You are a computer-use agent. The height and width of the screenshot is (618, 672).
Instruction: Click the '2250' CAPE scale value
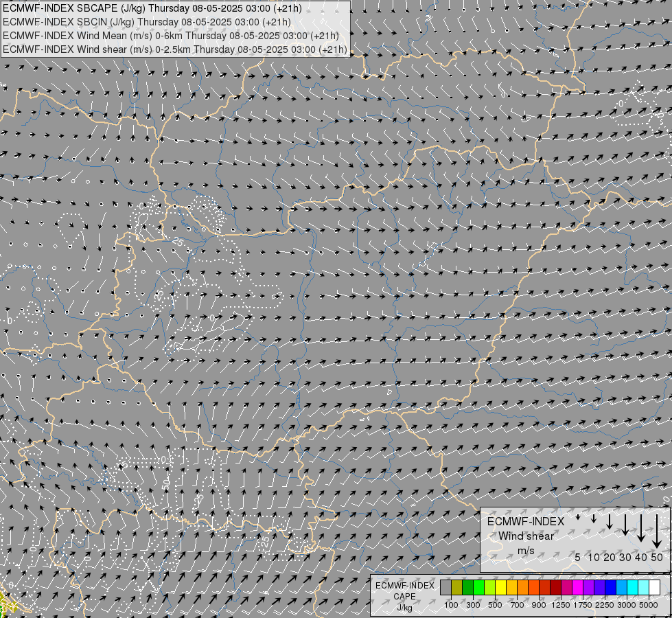pyautogui.click(x=605, y=605)
